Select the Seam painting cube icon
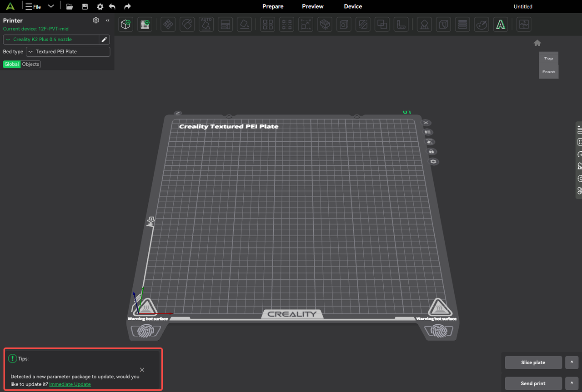 pyautogui.click(x=443, y=25)
